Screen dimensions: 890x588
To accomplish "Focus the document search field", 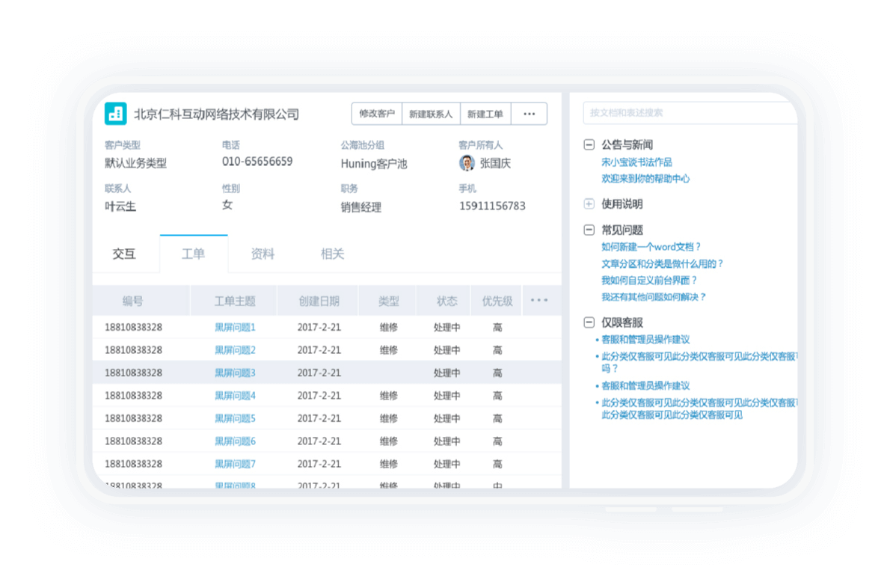I will pos(688,113).
